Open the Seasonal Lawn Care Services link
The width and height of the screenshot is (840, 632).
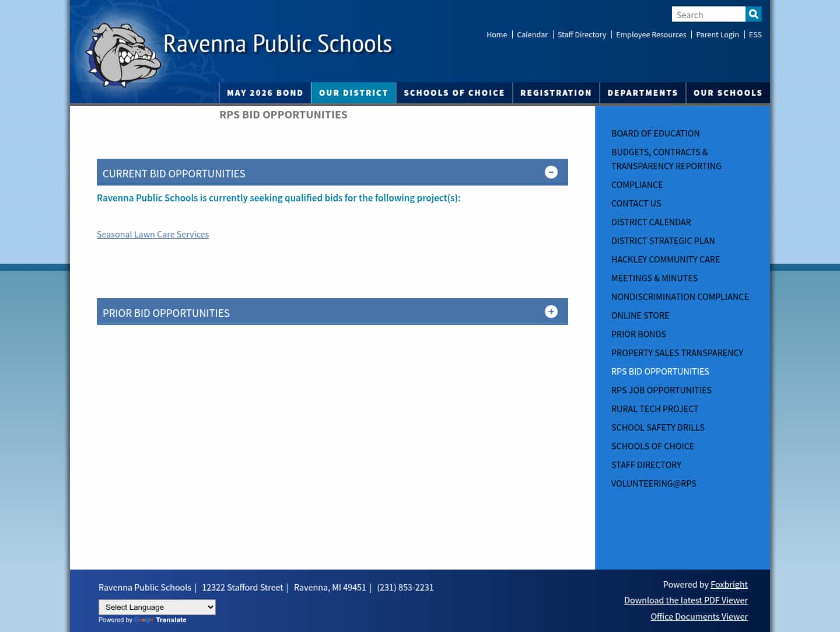pos(153,234)
